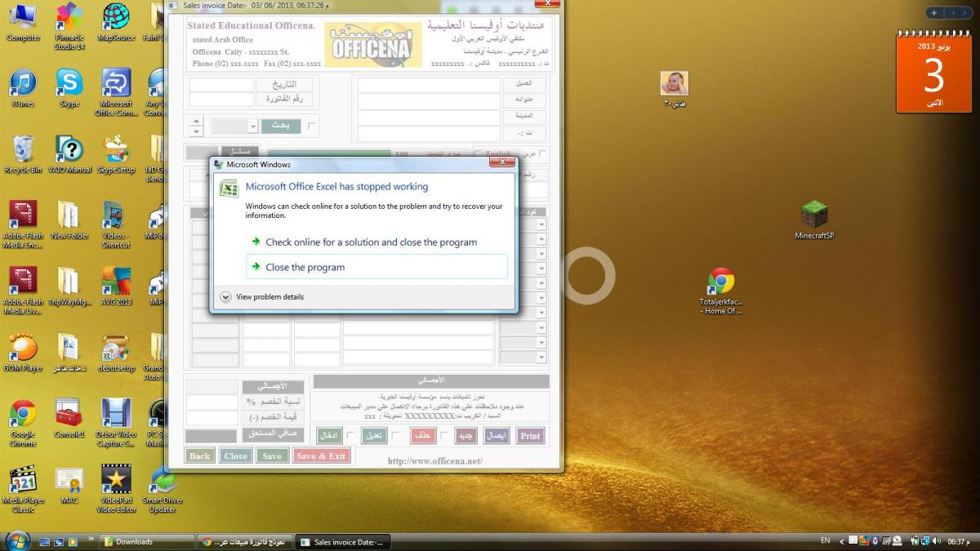The image size is (980, 551).
Task: Tick the checkbox next to حذف button
Action: [x=444, y=435]
